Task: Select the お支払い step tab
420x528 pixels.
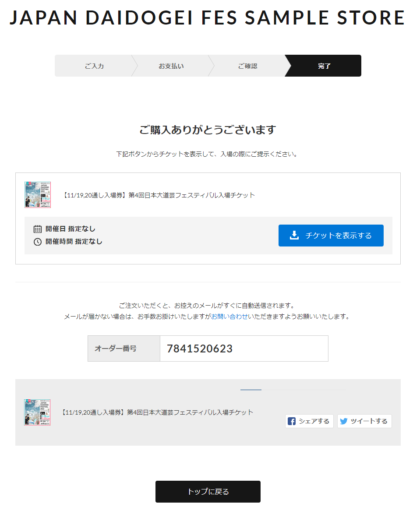Action: point(171,66)
